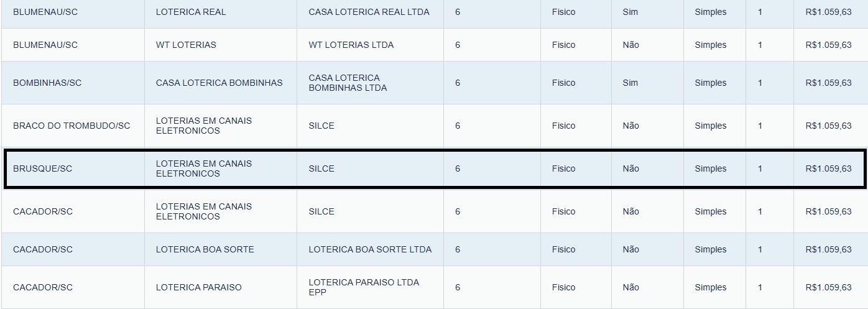Screen dimensions: 868x309
Task: Click the WT LOTERIAS LTDA company cell
Action: (351, 45)
